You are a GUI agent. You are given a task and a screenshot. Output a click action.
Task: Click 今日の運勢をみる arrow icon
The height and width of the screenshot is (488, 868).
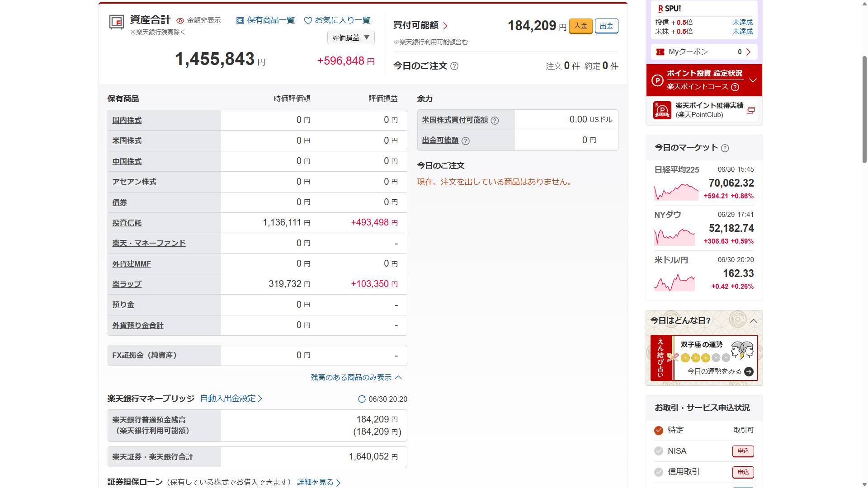[x=749, y=371]
